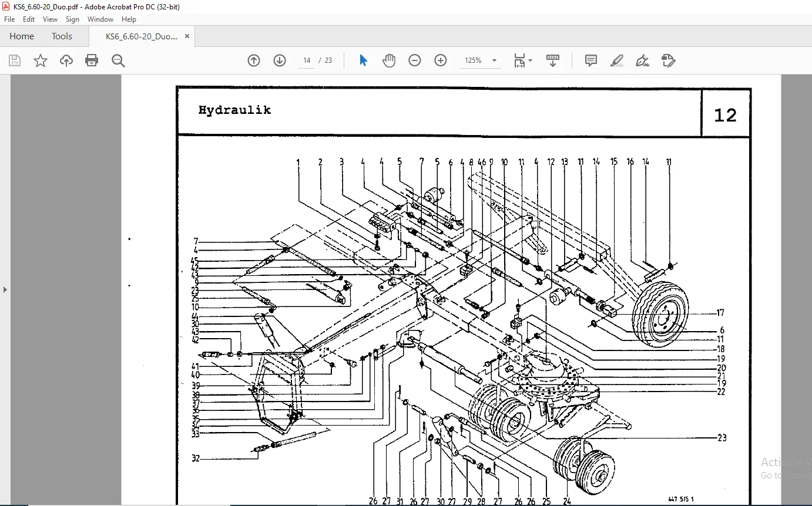Screen dimensions: 812x506
Task: Open the scrolling mode keyboard icon
Action: pyautogui.click(x=553, y=60)
